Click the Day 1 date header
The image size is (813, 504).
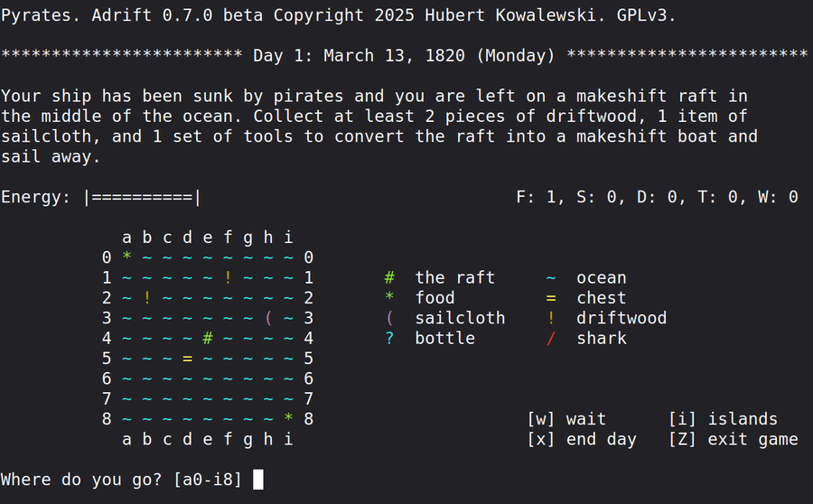point(404,56)
